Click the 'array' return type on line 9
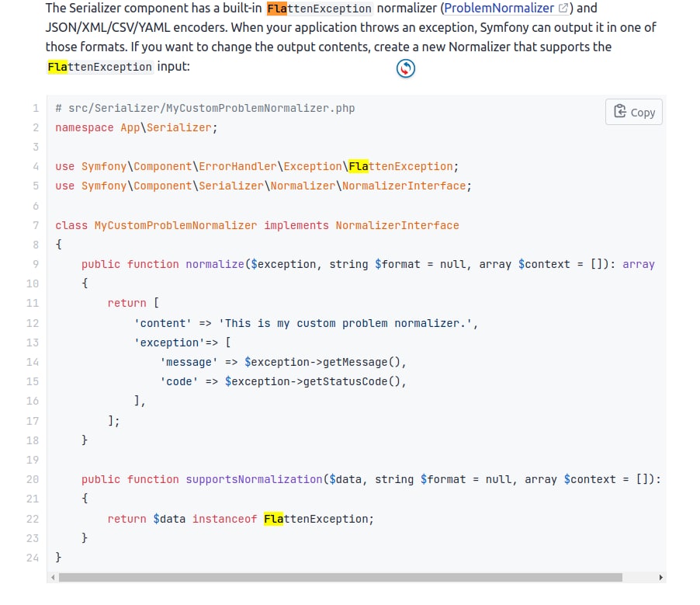 coord(639,264)
